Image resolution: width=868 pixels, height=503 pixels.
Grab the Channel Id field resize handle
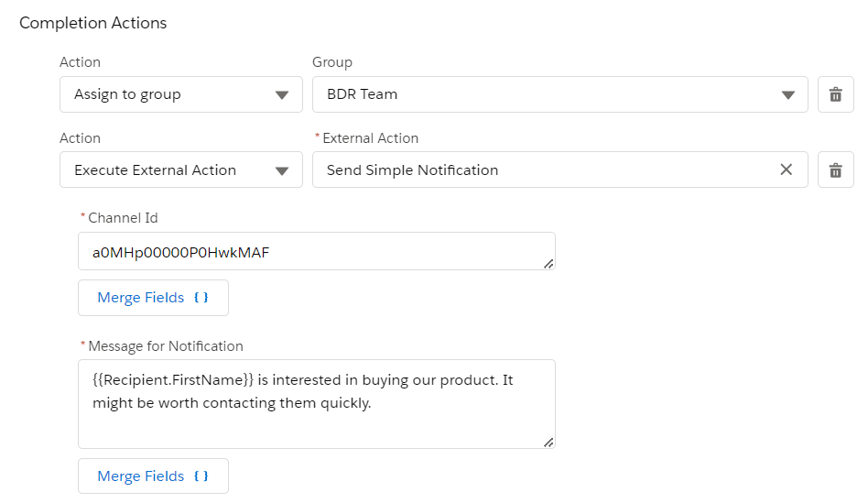548,264
